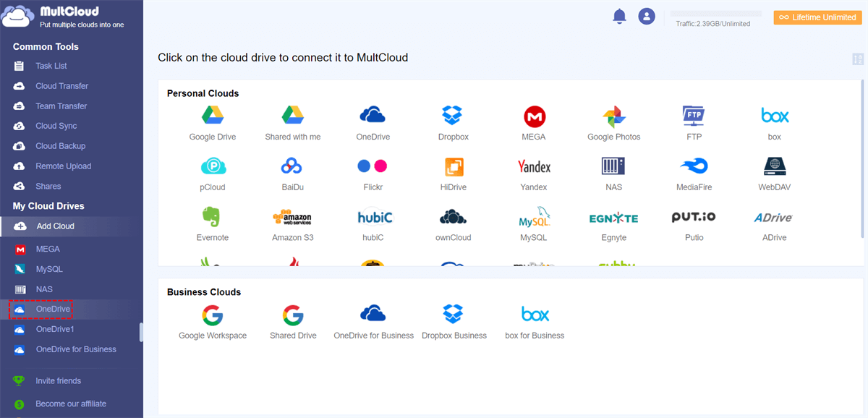Add Egnyte cloud
868x418 pixels.
[613, 218]
